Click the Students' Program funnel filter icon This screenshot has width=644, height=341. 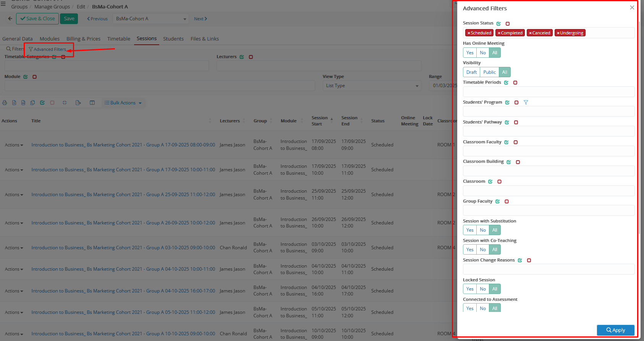(x=526, y=102)
